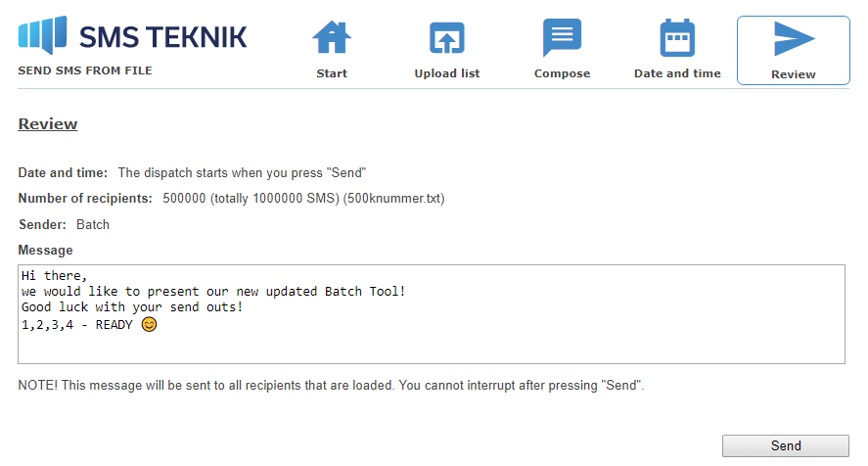
Task: Click the SMS TEKNIK logo text
Action: coord(163,37)
